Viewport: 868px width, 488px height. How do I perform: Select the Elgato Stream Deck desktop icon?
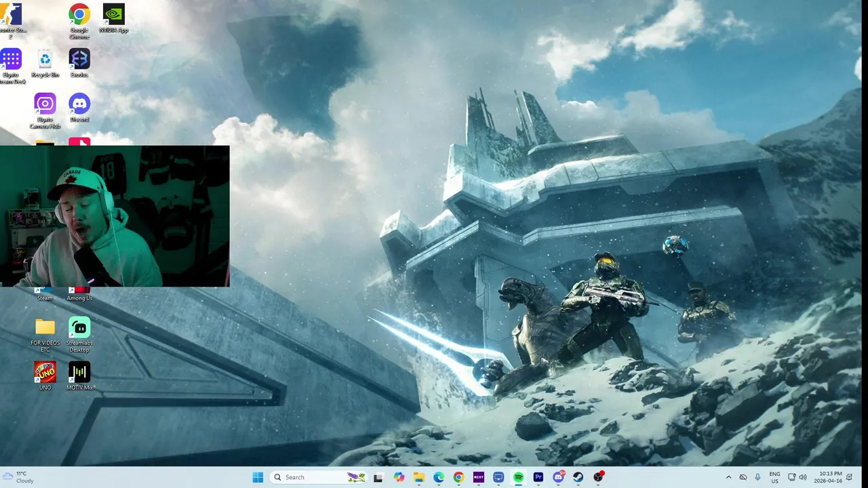[11, 66]
